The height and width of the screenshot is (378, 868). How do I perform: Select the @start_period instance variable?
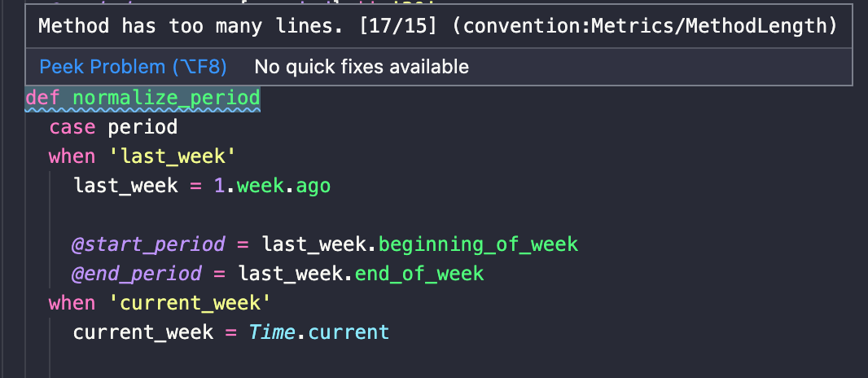click(148, 244)
